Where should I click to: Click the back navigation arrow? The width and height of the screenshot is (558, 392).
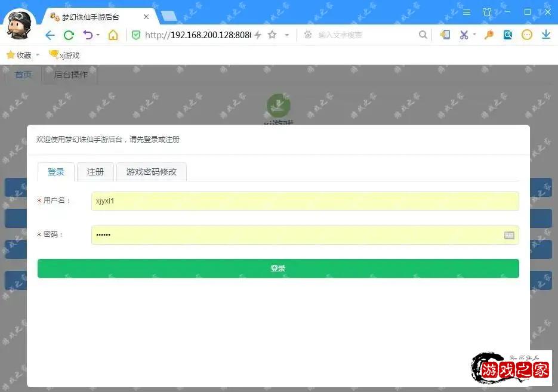coord(50,35)
